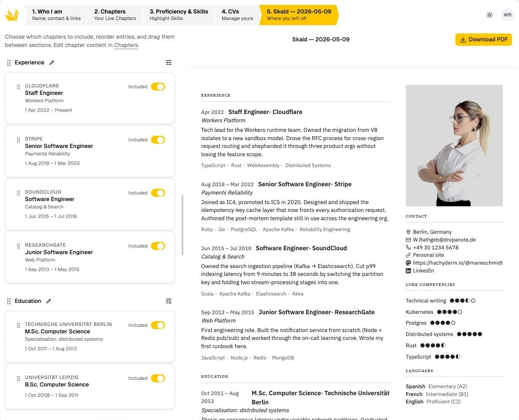Click the location pin icon by Berlin

click(x=408, y=232)
